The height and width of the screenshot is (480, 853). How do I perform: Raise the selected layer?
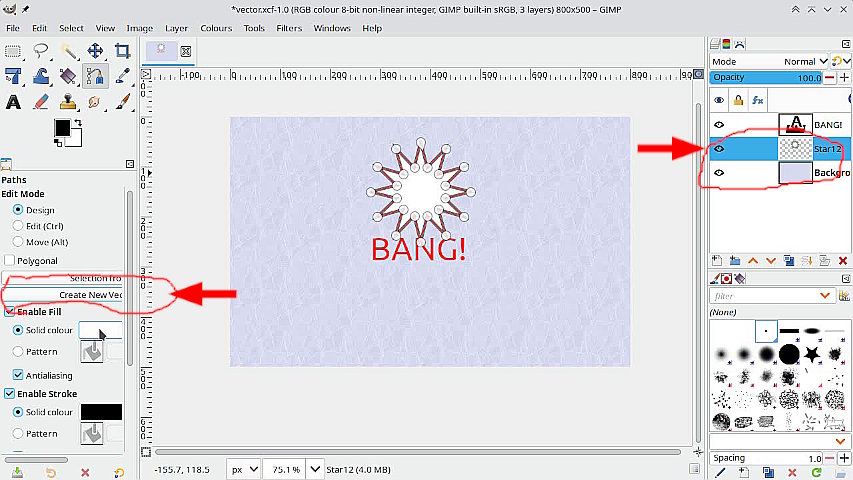753,261
